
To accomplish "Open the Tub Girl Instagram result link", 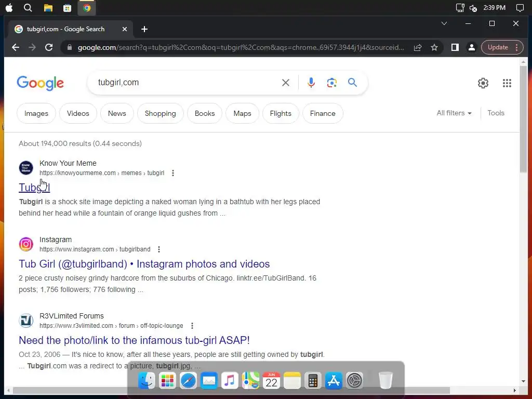I will 144,264.
